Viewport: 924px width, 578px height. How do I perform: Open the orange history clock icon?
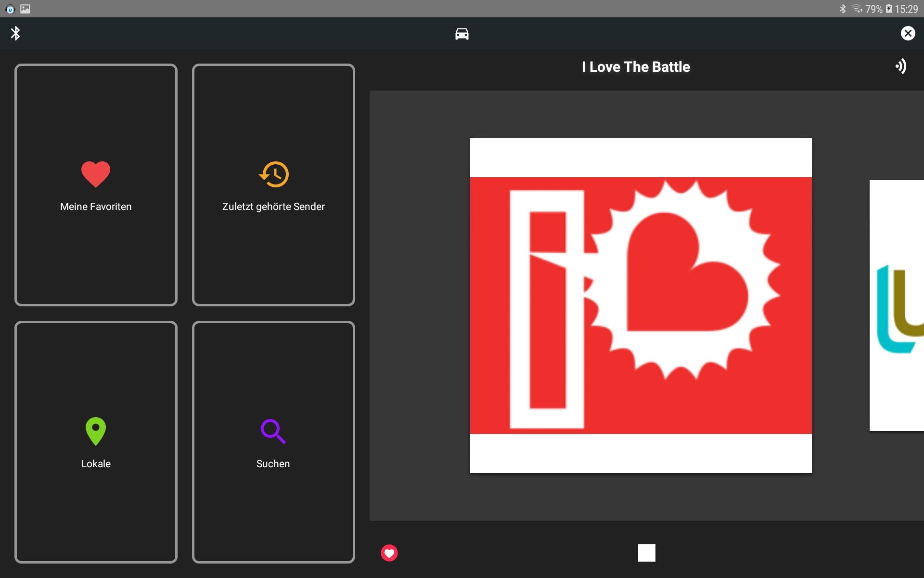(x=273, y=174)
